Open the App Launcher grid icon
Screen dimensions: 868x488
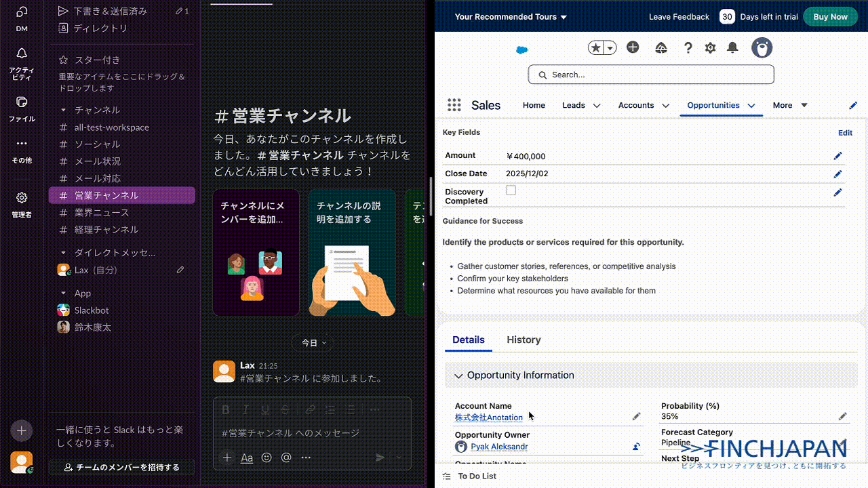click(x=454, y=105)
